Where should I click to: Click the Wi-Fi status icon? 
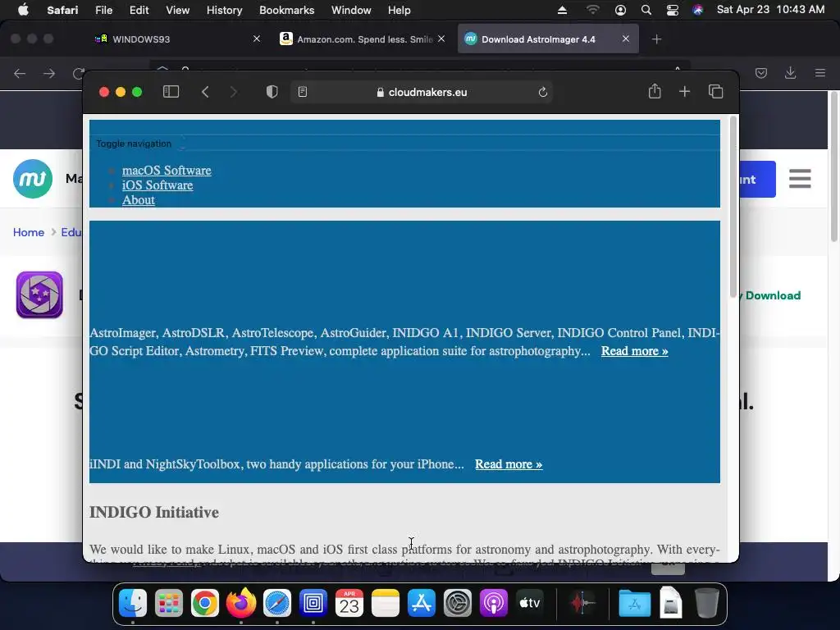[592, 10]
